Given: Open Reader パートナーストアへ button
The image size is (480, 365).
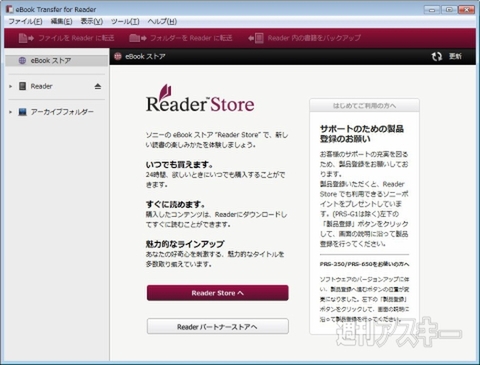Looking at the screenshot, I should tap(218, 326).
